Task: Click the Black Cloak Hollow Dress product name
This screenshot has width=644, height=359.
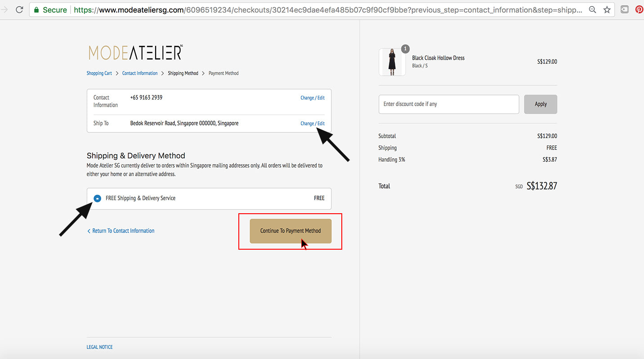Action: (438, 58)
